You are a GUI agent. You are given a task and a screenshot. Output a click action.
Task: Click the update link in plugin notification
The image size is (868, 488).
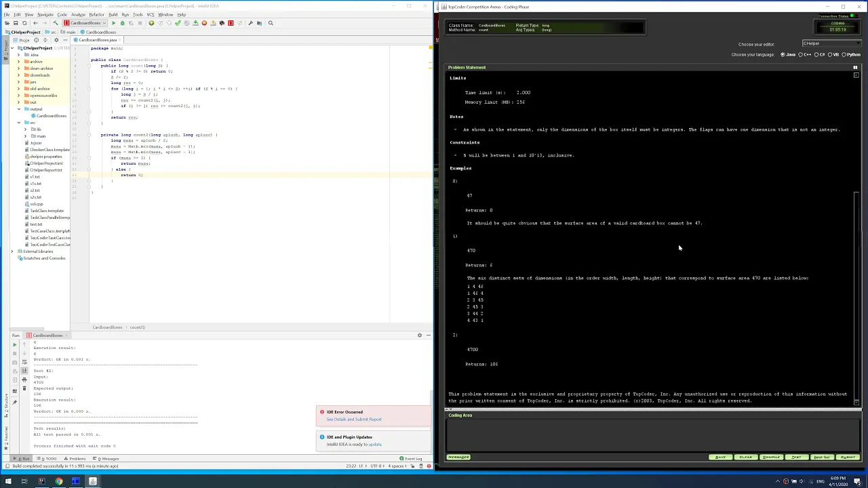point(375,445)
